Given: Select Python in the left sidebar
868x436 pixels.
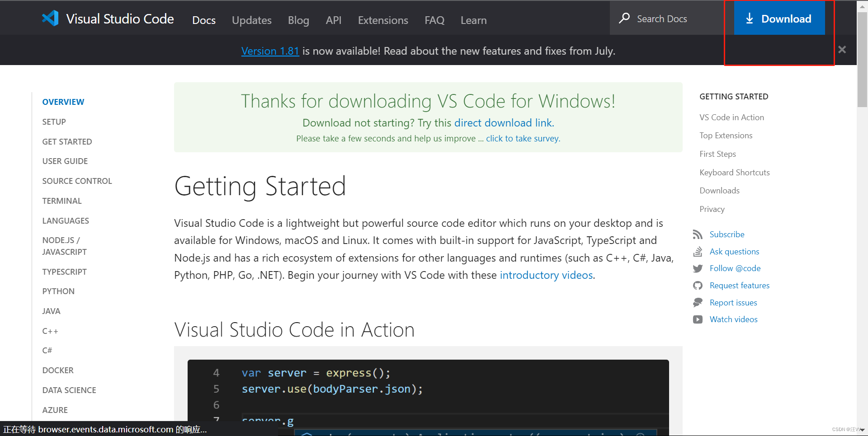Looking at the screenshot, I should pyautogui.click(x=58, y=291).
